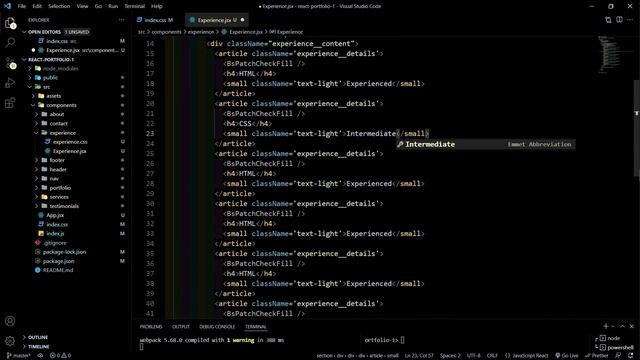This screenshot has width=640, height=360.
Task: Change language mode JavaScript React
Action: (x=527, y=356)
